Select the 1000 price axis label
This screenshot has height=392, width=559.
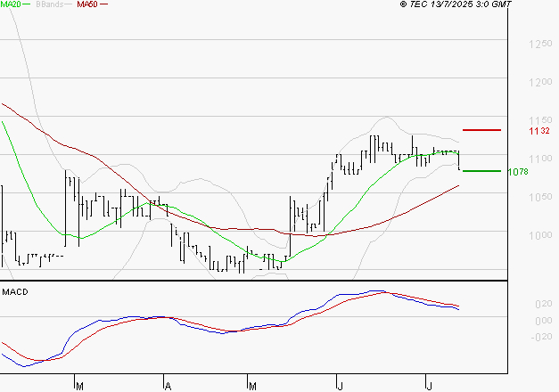click(x=539, y=235)
